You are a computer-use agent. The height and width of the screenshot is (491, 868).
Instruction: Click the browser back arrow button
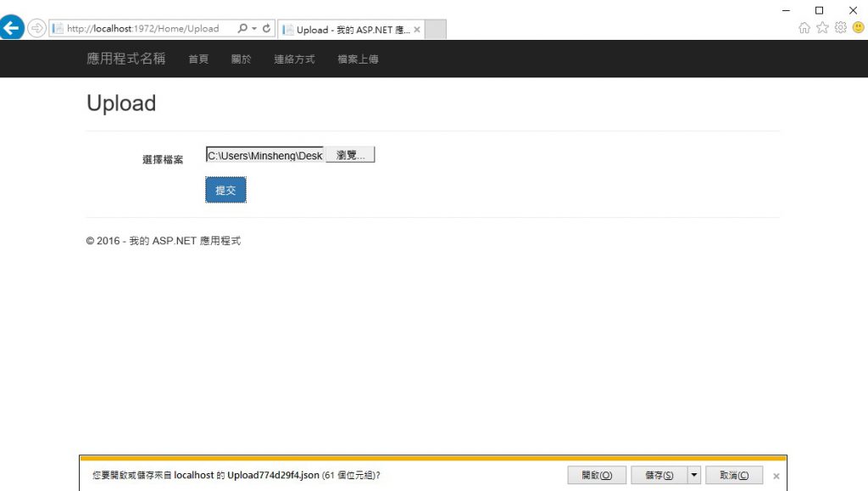(12, 28)
